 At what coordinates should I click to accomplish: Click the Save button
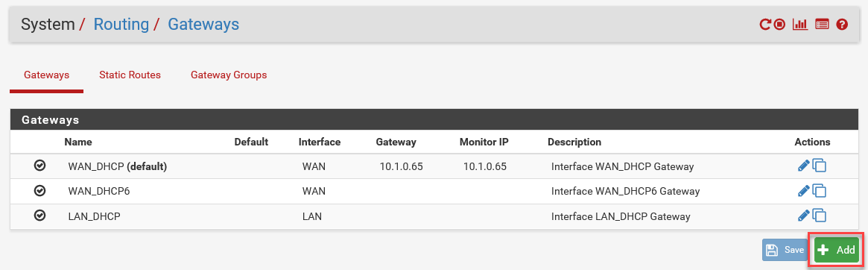coord(786,250)
